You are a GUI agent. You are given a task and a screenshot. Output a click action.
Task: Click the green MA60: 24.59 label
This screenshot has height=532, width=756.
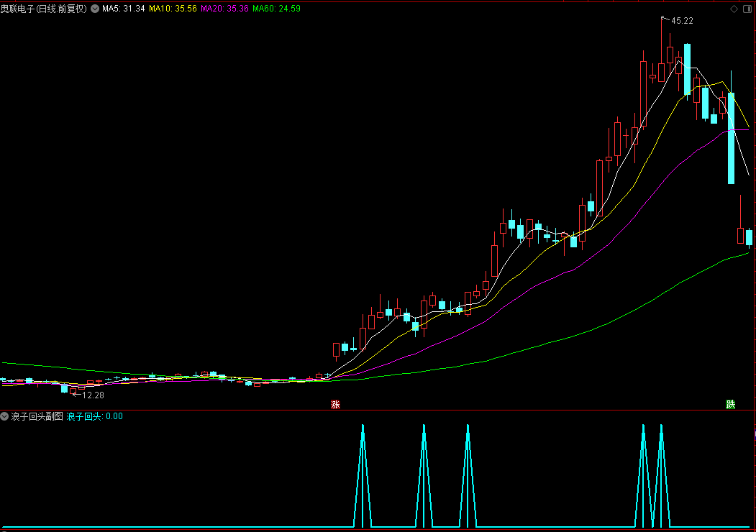[276, 9]
